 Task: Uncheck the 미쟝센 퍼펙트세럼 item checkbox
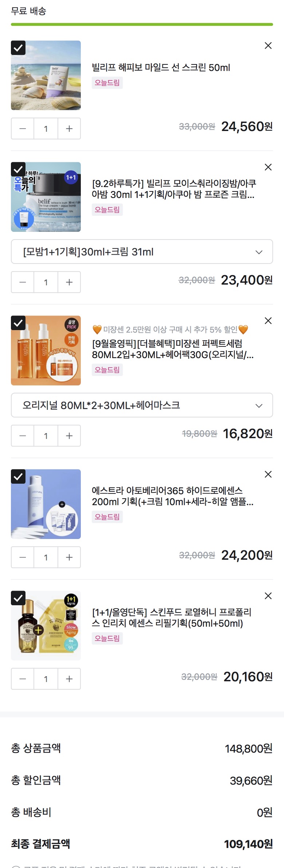pyautogui.click(x=18, y=323)
